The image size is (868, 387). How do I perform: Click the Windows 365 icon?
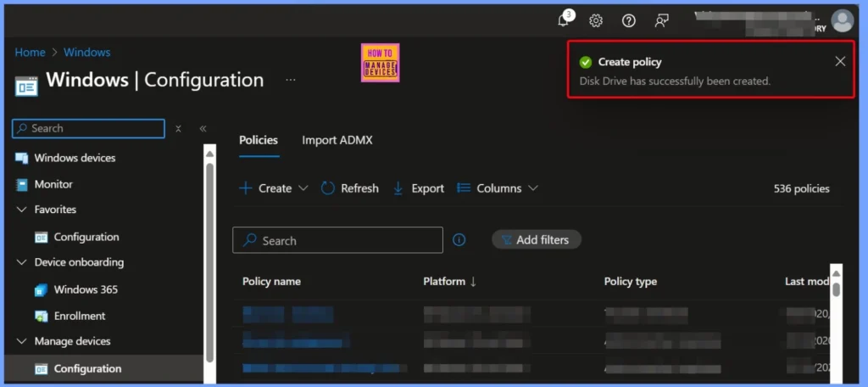41,290
